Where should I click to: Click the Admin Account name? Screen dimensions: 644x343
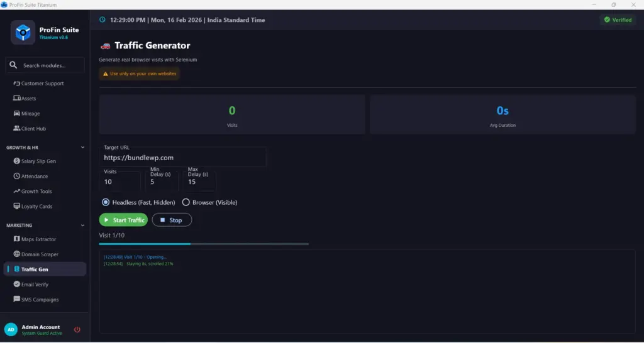(x=41, y=327)
